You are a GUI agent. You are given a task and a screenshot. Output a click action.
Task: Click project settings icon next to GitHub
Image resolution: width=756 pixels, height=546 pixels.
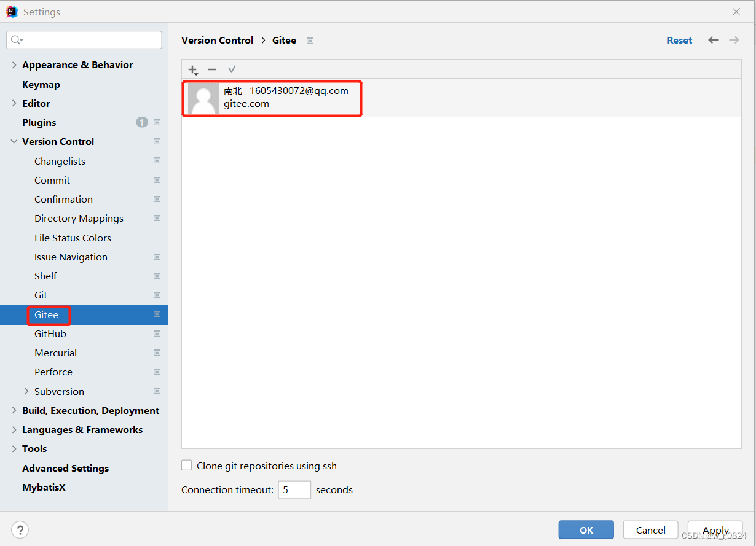tap(157, 333)
